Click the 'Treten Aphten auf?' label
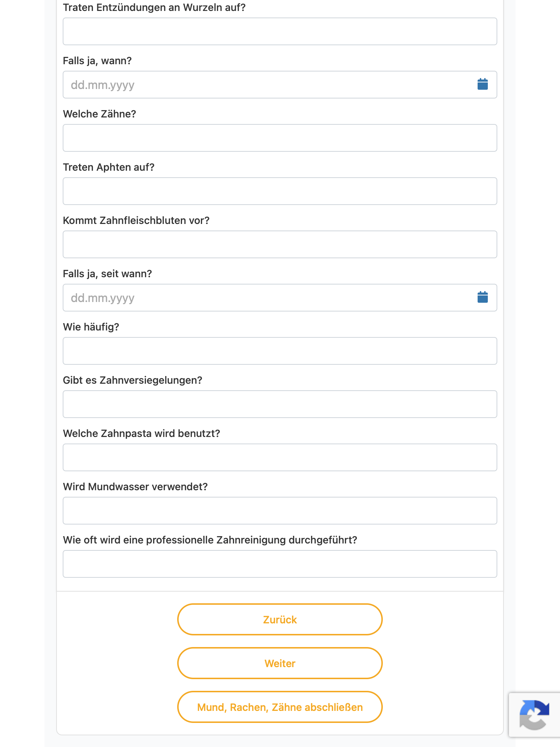Screen dimensions: 560x747 click(x=109, y=167)
